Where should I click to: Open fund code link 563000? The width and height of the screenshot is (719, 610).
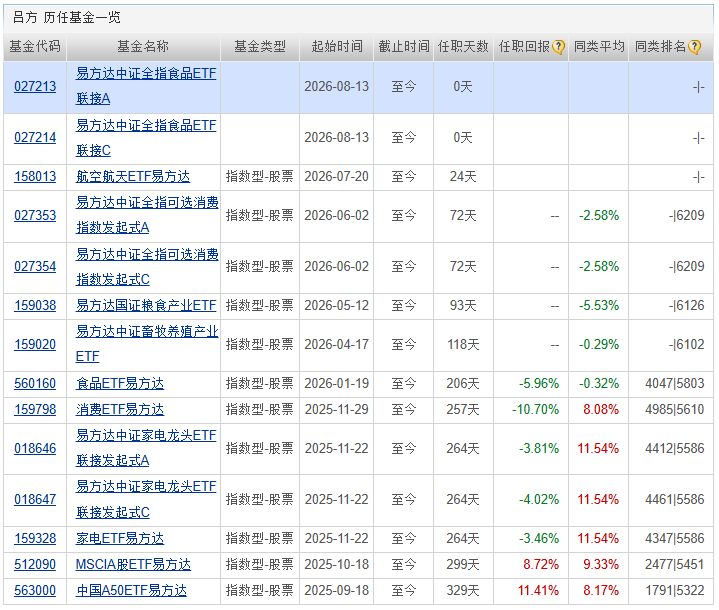click(x=35, y=590)
